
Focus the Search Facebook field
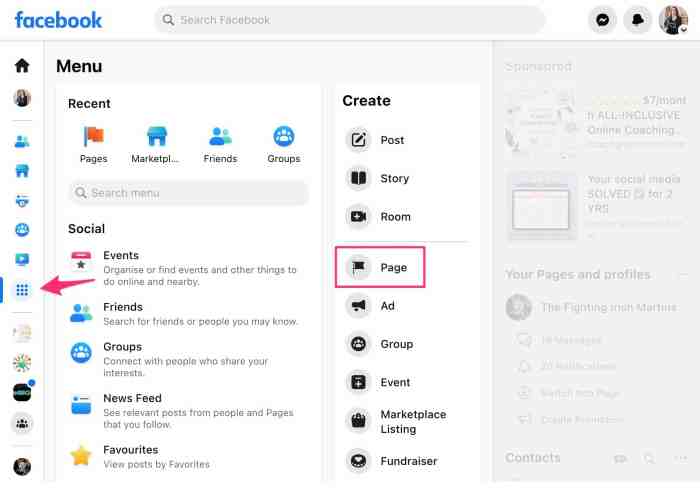click(349, 20)
